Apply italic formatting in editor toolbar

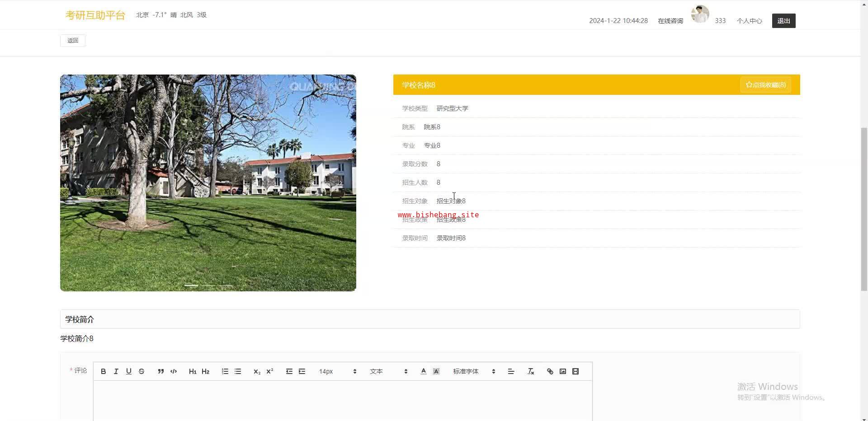[116, 371]
